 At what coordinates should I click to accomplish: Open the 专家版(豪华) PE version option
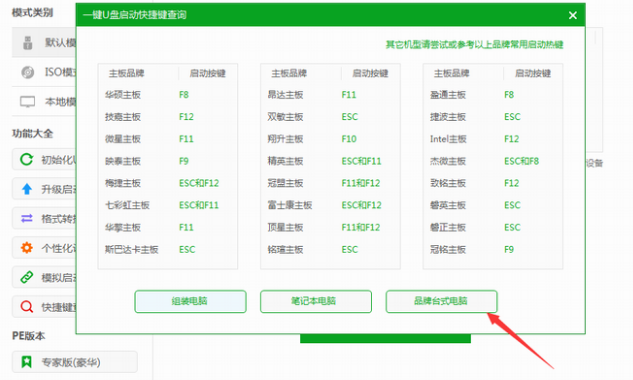pyautogui.click(x=75, y=362)
